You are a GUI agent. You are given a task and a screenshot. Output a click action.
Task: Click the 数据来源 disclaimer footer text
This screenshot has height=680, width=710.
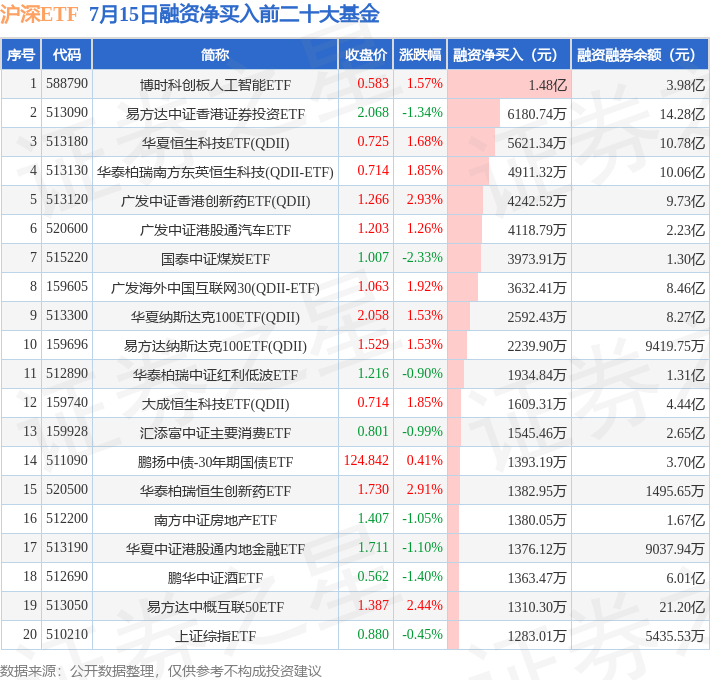click(x=161, y=670)
